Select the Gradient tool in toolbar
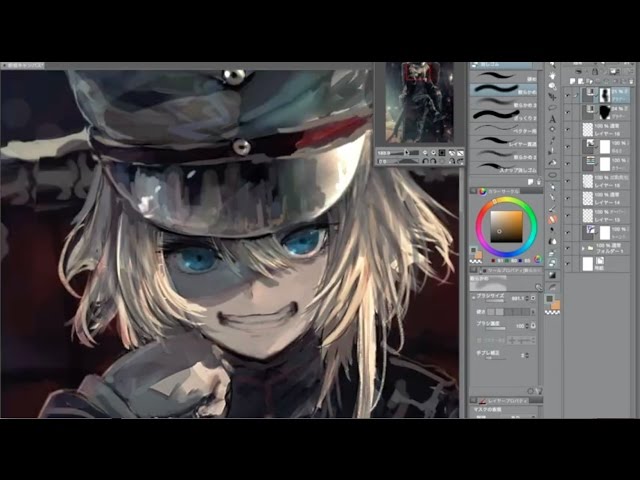The image size is (640, 480). (x=552, y=275)
